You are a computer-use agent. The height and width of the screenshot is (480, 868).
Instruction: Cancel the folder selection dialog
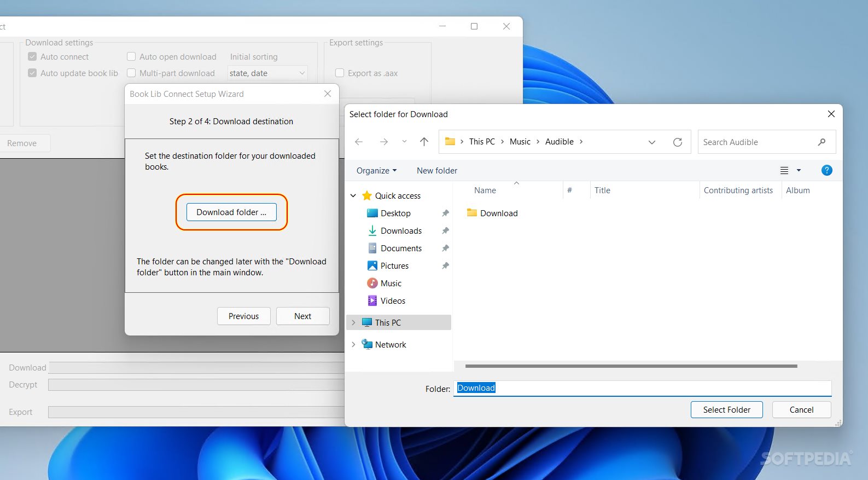coord(801,409)
